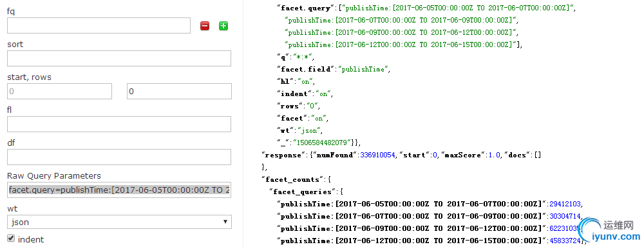The width and height of the screenshot is (644, 247).
Task: Click the facet count 30304714
Action: (x=565, y=216)
